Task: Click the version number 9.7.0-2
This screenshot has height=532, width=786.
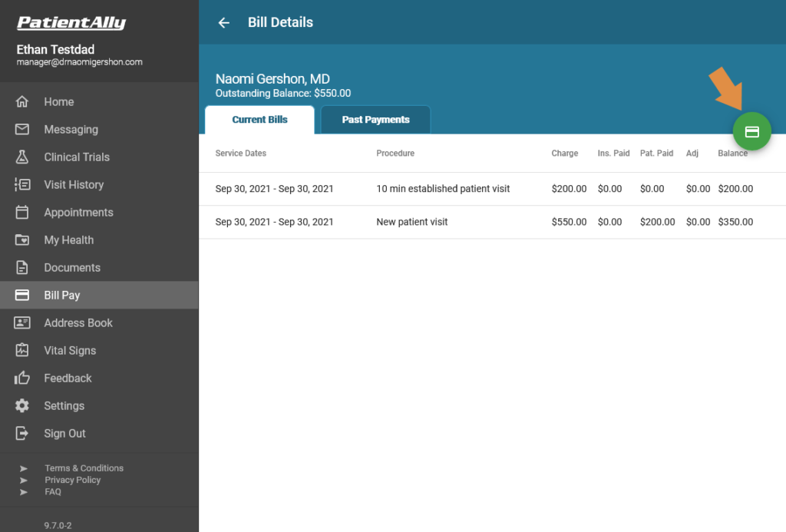Action: tap(58, 526)
